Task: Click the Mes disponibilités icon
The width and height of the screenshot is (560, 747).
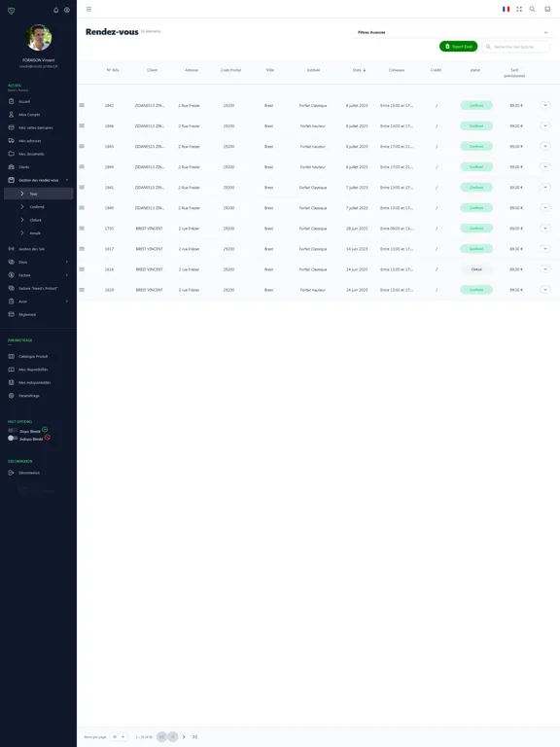Action: (x=12, y=370)
